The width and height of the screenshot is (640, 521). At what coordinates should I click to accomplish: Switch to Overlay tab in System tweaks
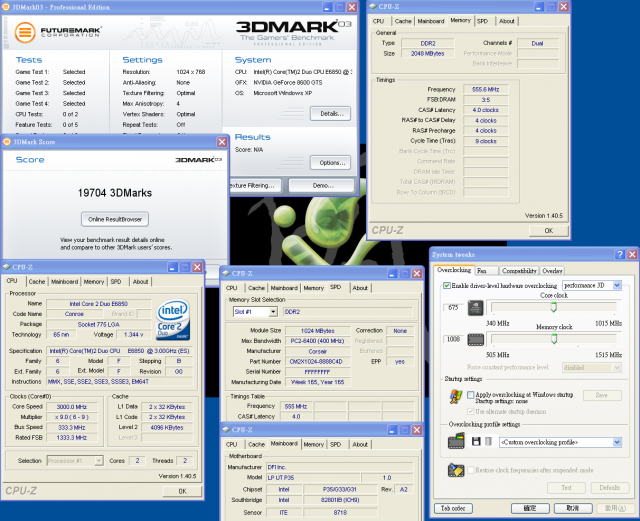point(553,271)
